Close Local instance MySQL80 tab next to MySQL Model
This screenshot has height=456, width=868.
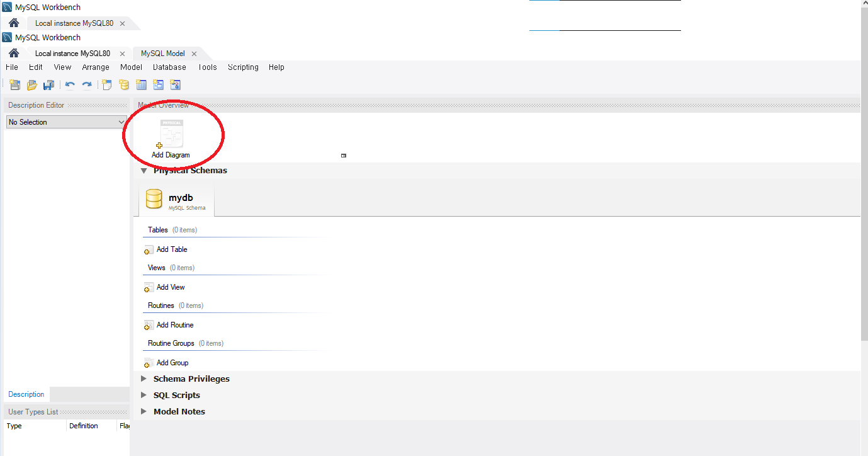pyautogui.click(x=122, y=54)
